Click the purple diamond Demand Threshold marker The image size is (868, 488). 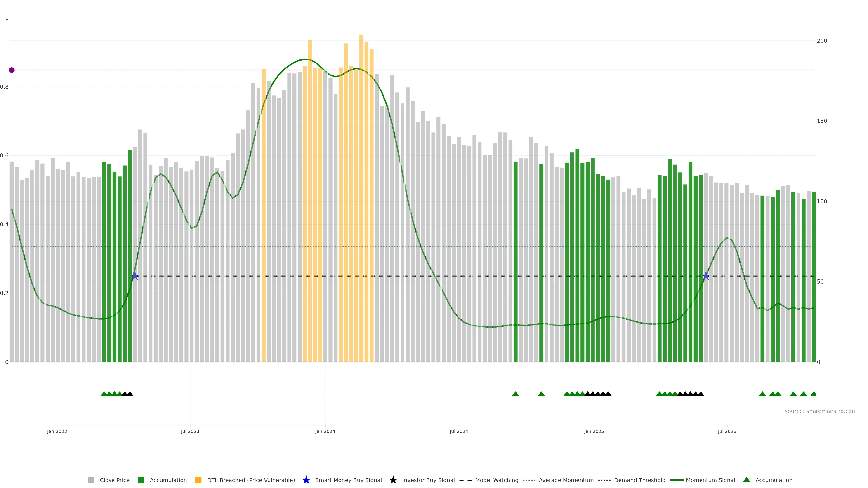pos(12,70)
